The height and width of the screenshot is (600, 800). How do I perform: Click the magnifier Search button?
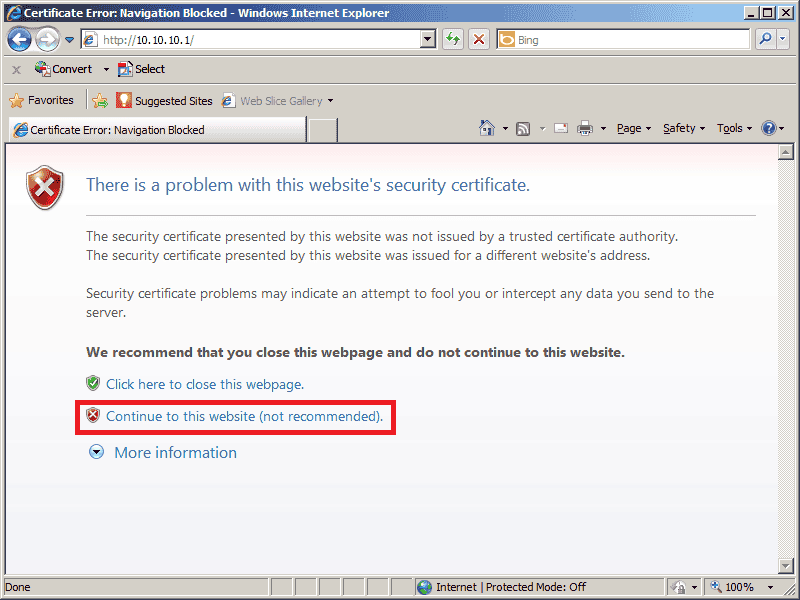(765, 39)
